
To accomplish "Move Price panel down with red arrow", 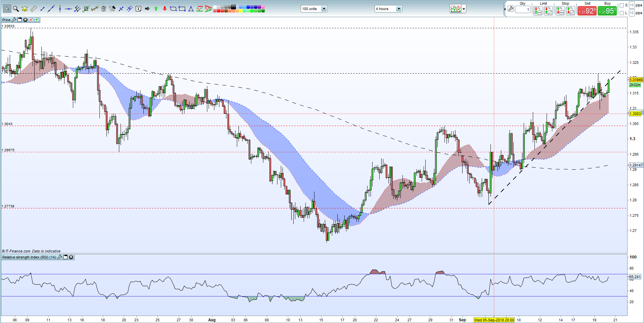I will pyautogui.click(x=31, y=20).
